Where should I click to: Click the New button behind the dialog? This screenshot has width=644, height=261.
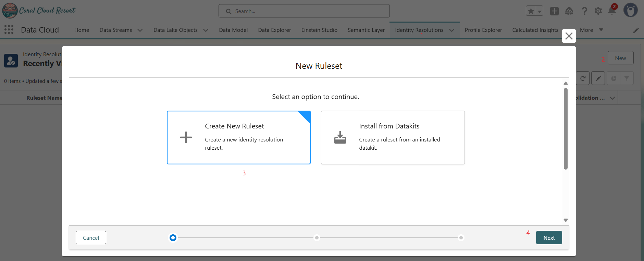point(620,58)
